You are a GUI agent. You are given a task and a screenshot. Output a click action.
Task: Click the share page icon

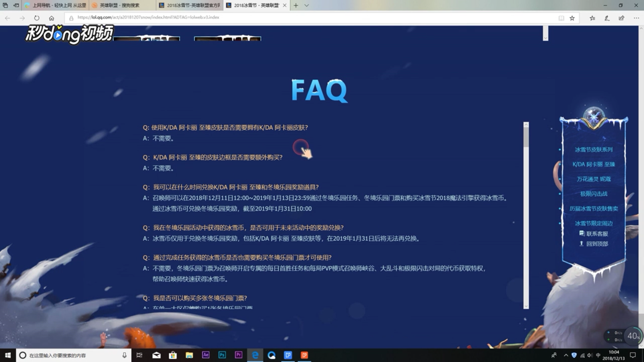tap(622, 18)
